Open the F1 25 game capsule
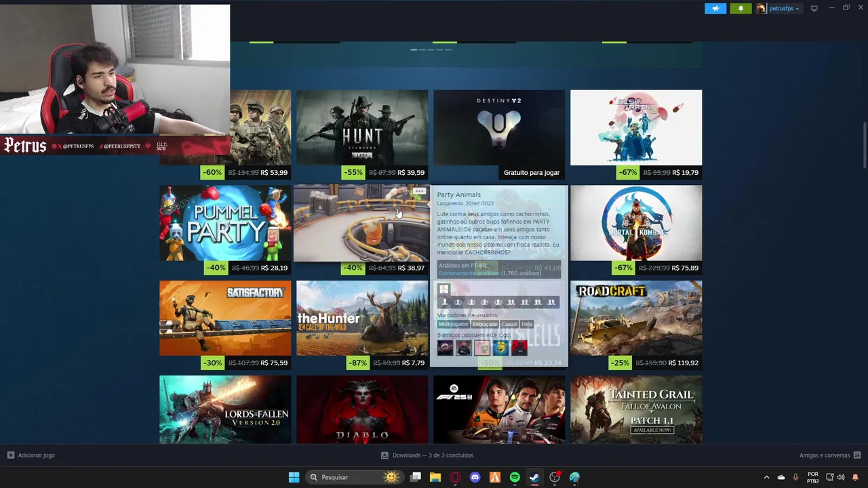 (499, 410)
